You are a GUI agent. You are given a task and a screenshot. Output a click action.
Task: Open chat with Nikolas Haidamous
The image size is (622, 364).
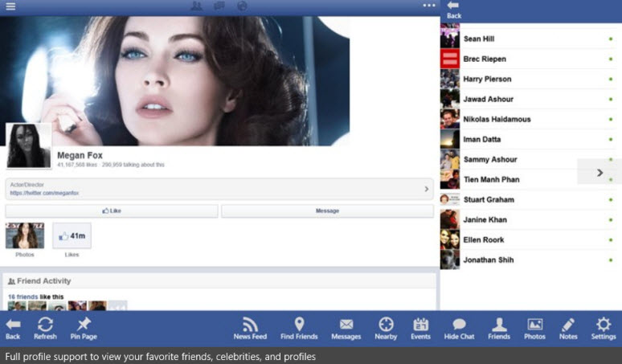(x=530, y=120)
